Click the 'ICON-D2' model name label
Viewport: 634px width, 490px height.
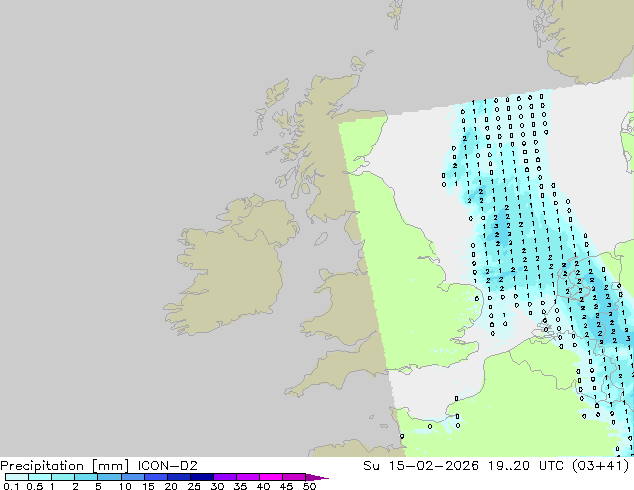pyautogui.click(x=167, y=466)
